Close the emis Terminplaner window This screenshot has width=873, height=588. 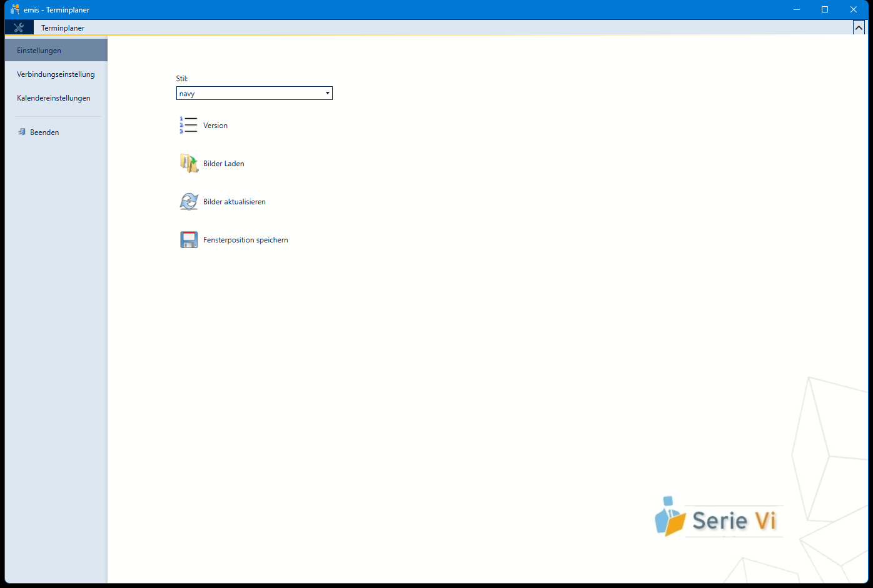click(x=854, y=9)
